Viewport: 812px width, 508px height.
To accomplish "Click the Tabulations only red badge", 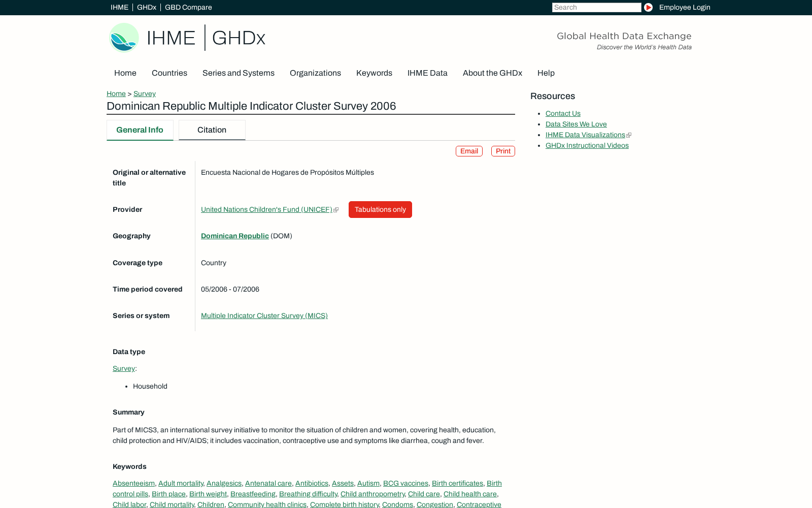I will pos(380,209).
